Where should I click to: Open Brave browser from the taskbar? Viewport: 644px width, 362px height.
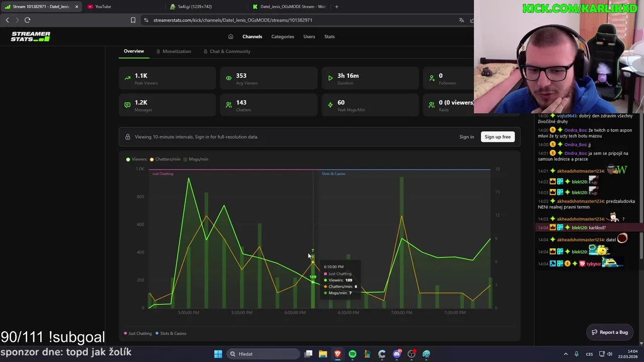point(338,354)
